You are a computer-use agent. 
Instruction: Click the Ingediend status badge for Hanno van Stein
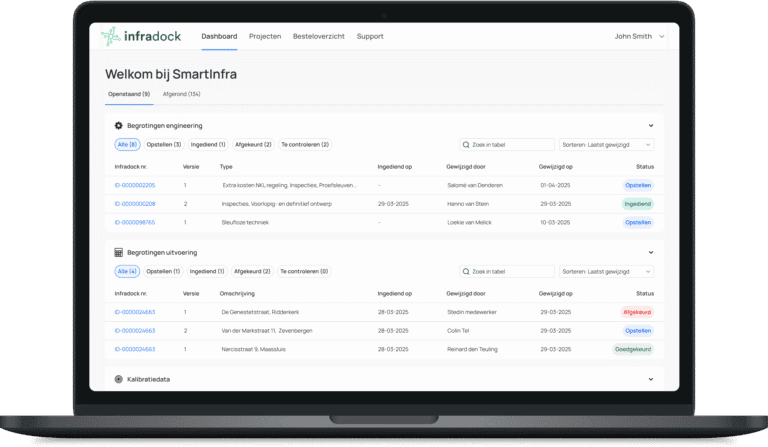(638, 204)
